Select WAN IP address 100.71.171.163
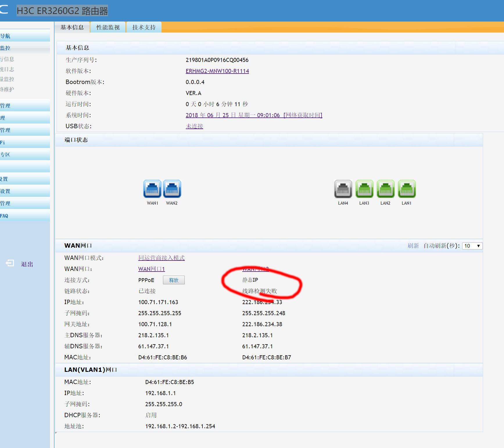504x448 pixels. (x=158, y=302)
